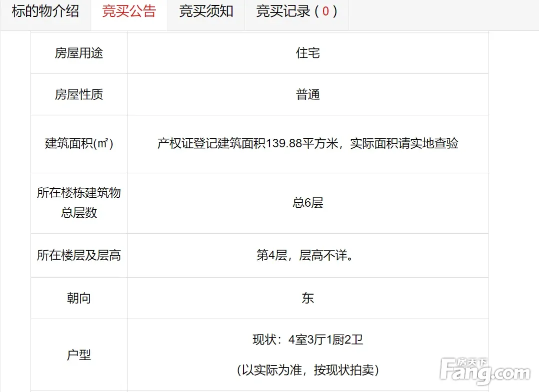Click the 朝向 label cell

79,299
